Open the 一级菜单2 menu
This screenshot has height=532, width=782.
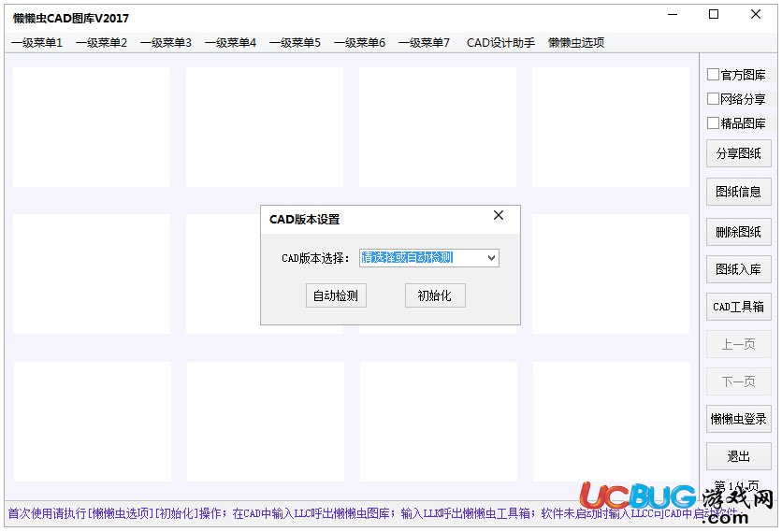101,43
